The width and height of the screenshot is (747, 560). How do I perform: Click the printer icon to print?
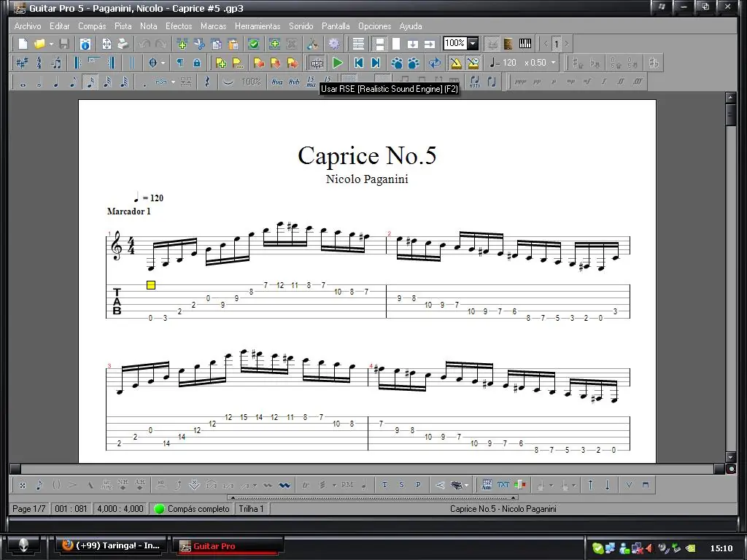click(x=123, y=44)
